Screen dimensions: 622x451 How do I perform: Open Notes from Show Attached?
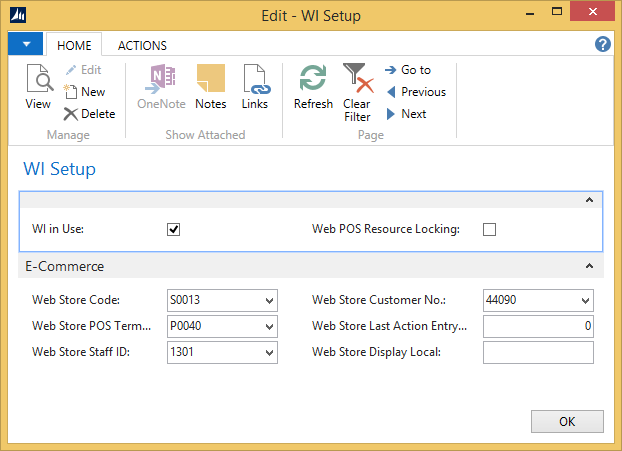click(x=210, y=87)
